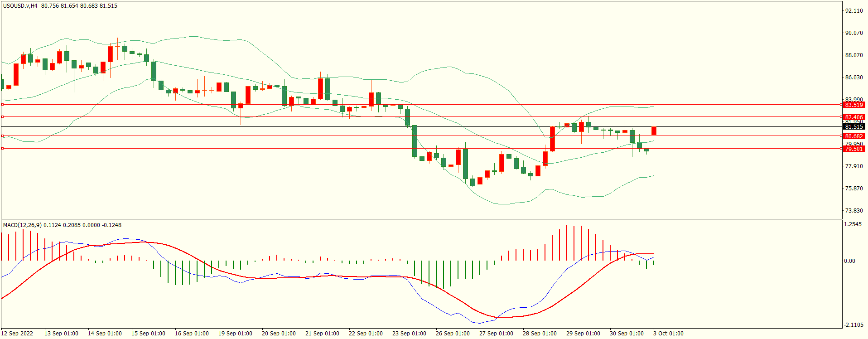Click left anchor square of the 80.682 line

(3, 136)
